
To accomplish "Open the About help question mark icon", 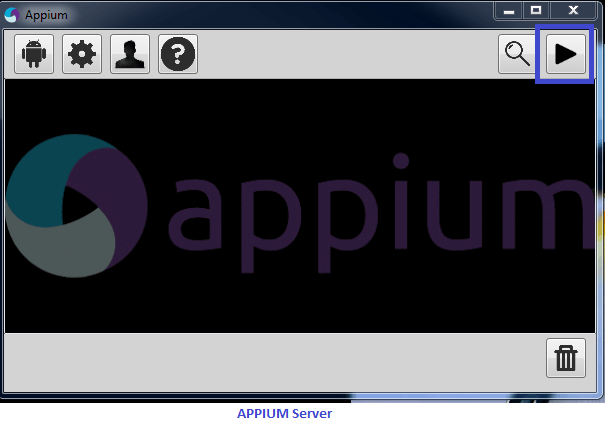I will click(x=178, y=54).
